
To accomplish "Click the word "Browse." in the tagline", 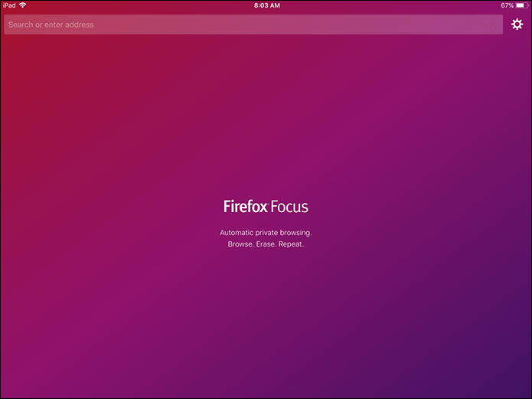I will coord(240,244).
